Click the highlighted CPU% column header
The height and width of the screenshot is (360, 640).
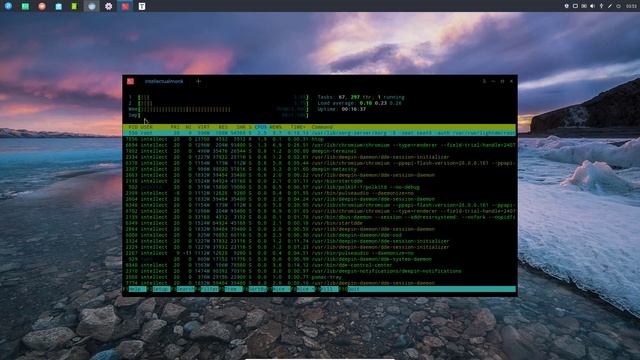click(261, 127)
